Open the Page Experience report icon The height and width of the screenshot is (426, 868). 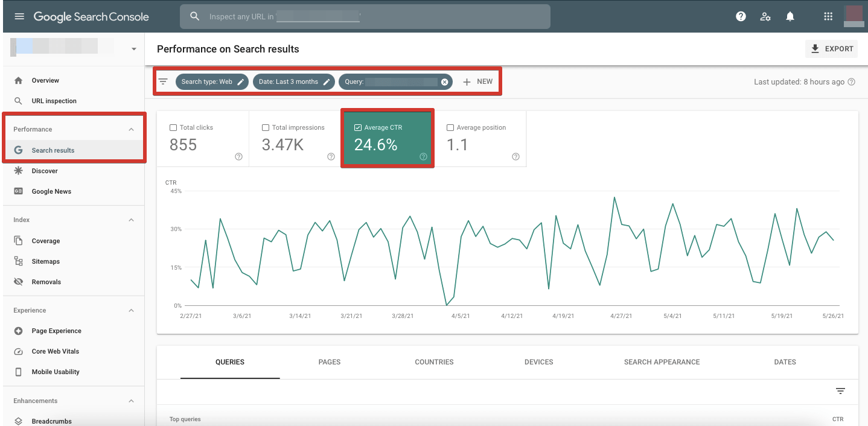coord(19,331)
